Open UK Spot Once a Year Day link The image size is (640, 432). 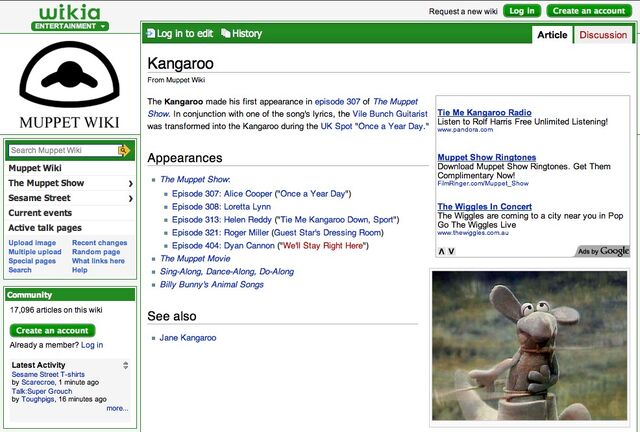tap(373, 126)
